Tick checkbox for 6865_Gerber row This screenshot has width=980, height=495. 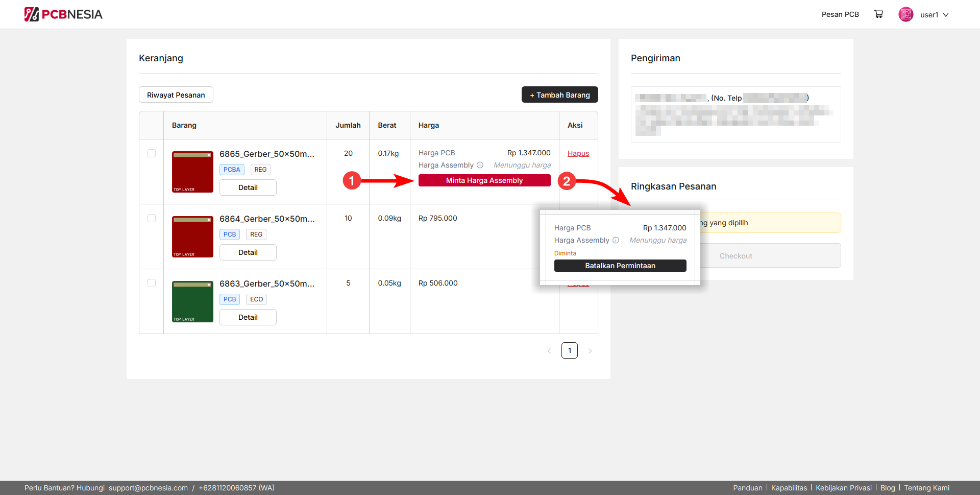pyautogui.click(x=152, y=153)
